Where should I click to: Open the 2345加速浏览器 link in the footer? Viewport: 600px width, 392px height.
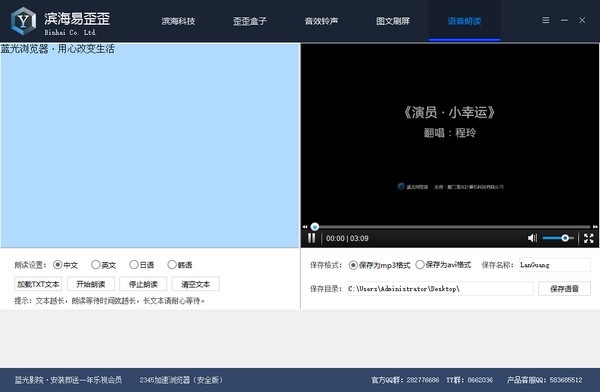pos(181,380)
